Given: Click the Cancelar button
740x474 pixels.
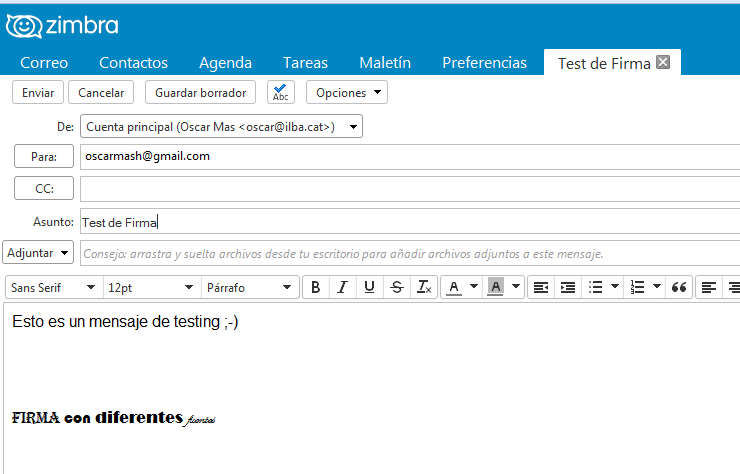Looking at the screenshot, I should [x=101, y=92].
